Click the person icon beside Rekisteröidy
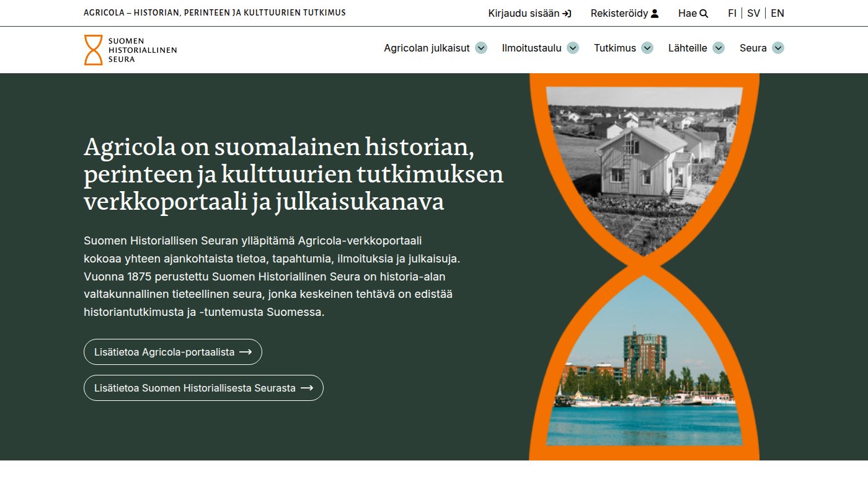The image size is (868, 489). (x=655, y=13)
